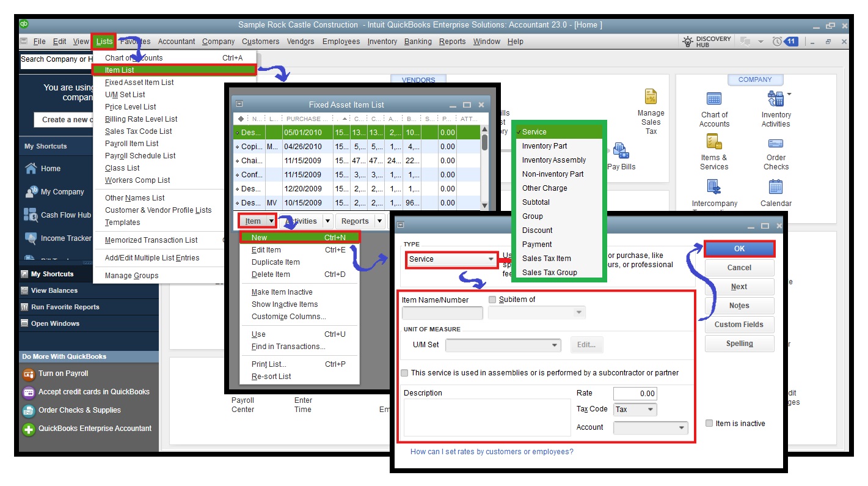Open Inventory Activities icon

[x=775, y=99]
